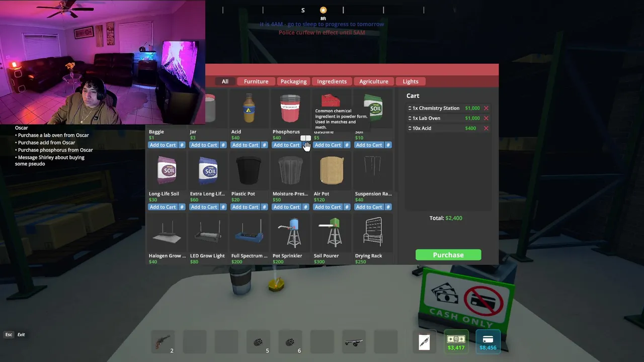Viewport: 644px width, 362px height.
Task: Add Suspension Rack to cart
Action: click(x=369, y=207)
